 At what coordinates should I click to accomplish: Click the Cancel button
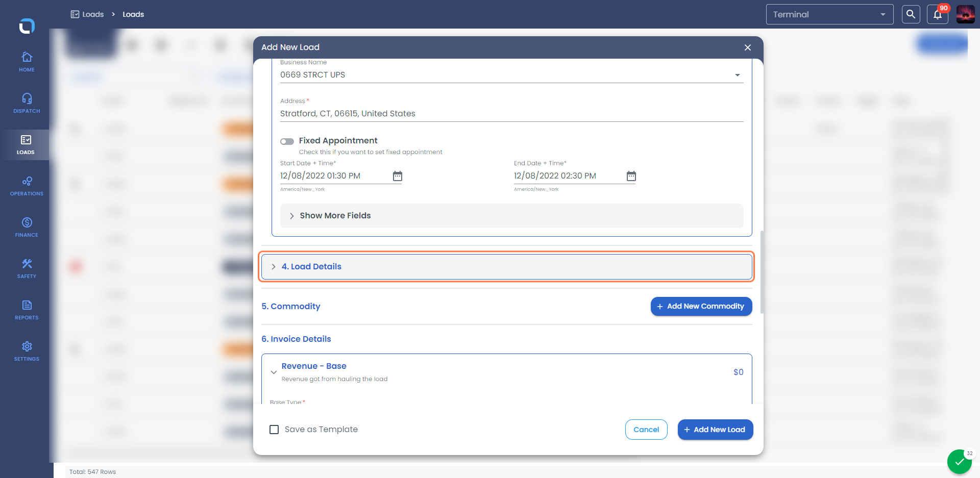point(646,430)
